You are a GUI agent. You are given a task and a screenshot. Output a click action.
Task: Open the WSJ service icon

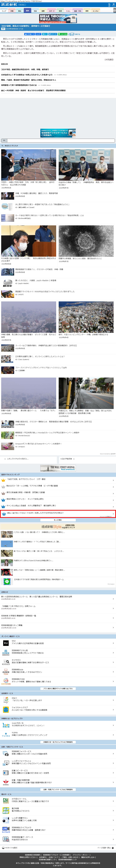pos(6,643)
